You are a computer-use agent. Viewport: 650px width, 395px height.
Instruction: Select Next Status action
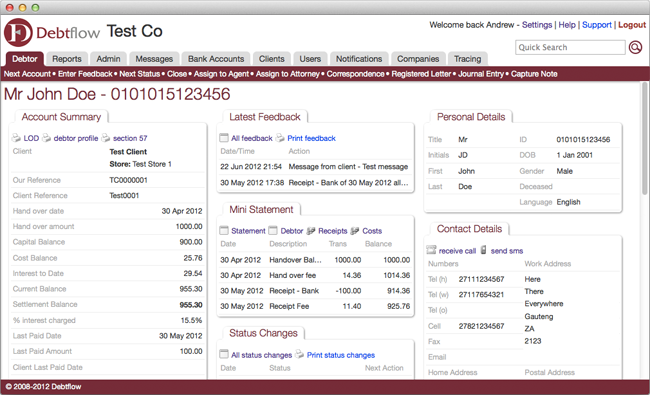click(140, 74)
